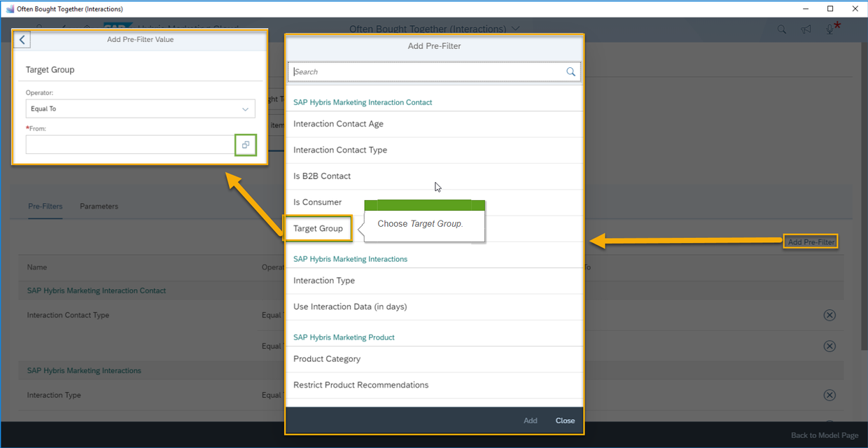This screenshot has height=448, width=868.
Task: Click the microphone icon in header
Action: click(829, 29)
